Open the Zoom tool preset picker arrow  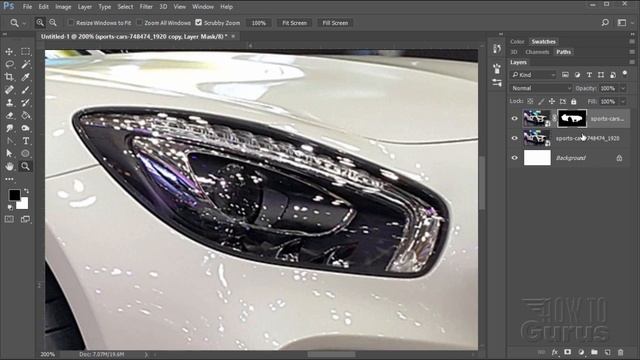[x=24, y=23]
